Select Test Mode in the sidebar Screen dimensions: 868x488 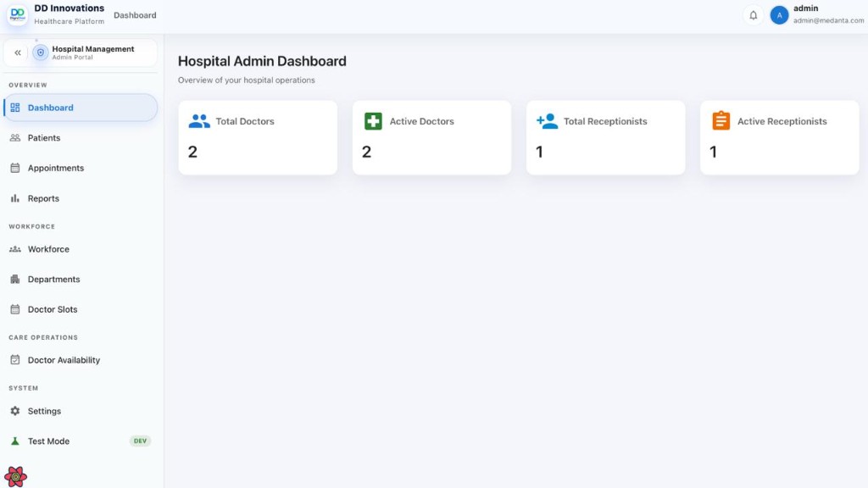[x=81, y=441]
